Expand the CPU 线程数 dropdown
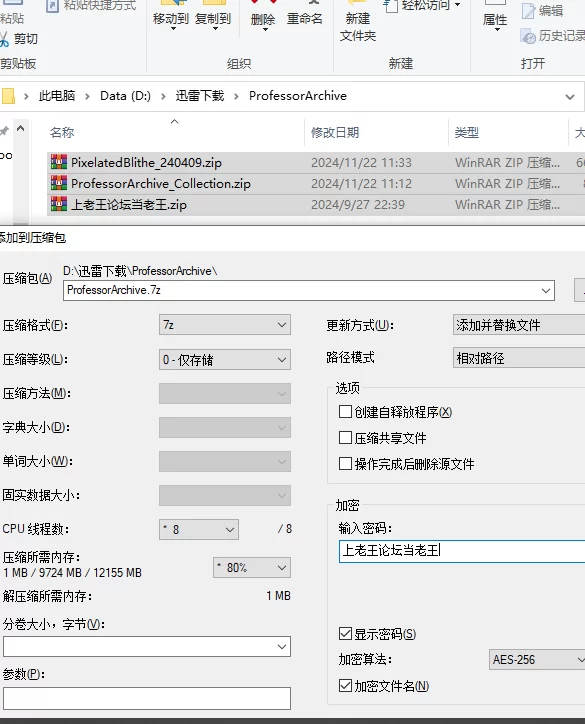 coord(199,530)
